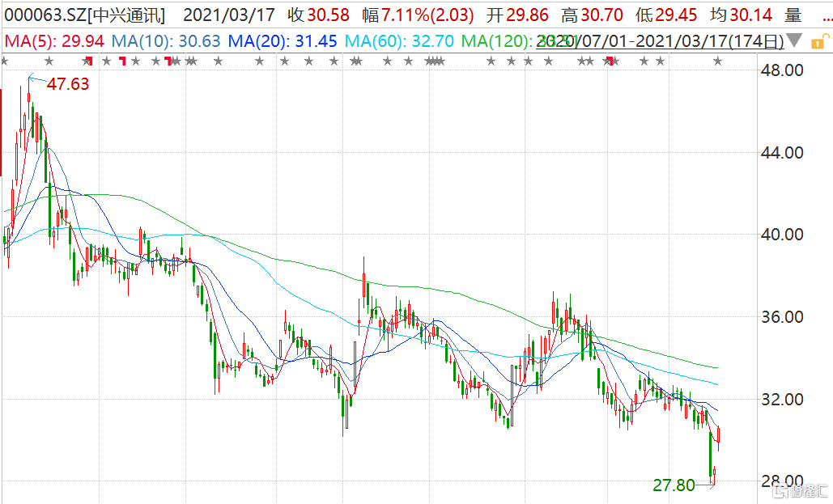This screenshot has height=504, width=833.
Task: Select the MA(5) indicator label
Action: (x=52, y=40)
